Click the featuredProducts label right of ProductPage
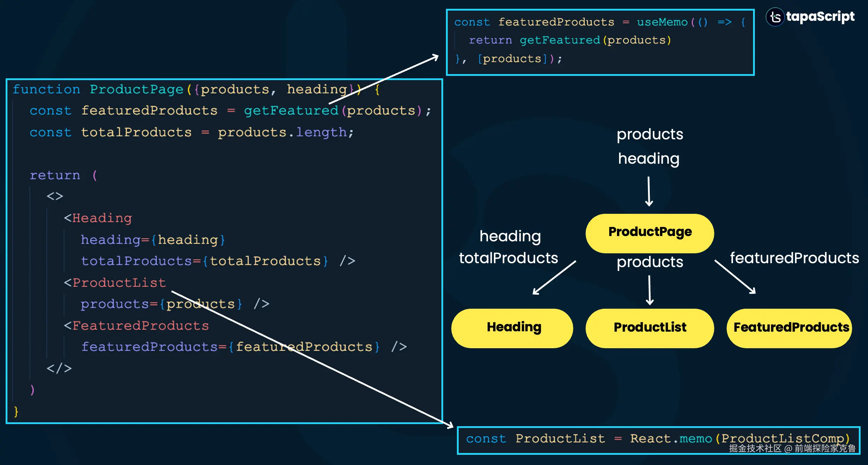 click(794, 258)
